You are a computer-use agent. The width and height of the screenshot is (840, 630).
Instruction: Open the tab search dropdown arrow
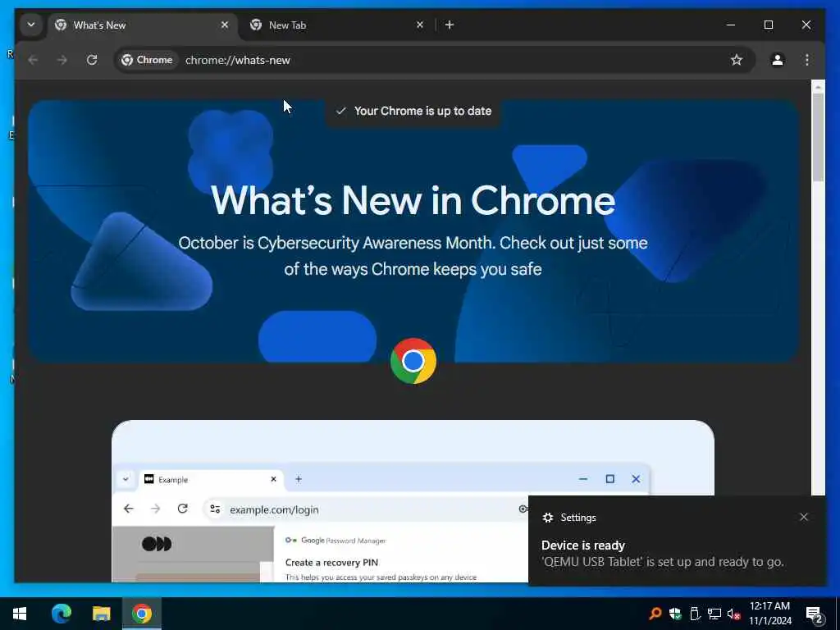[x=31, y=25]
